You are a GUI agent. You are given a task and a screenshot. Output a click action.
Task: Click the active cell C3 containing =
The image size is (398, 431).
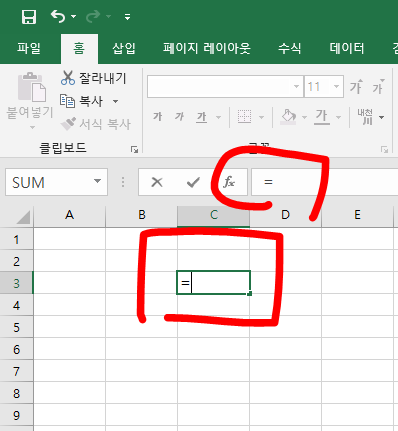[x=213, y=283]
